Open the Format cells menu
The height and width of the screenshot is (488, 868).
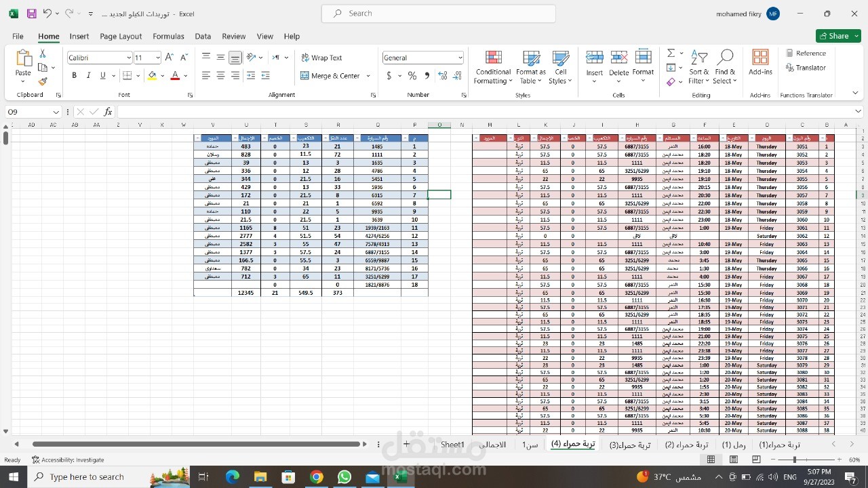(x=643, y=67)
